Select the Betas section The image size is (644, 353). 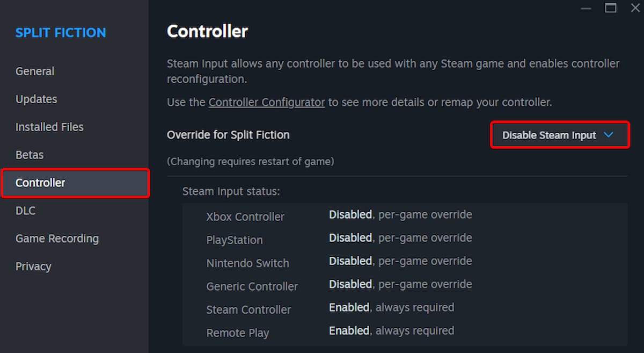coord(29,155)
